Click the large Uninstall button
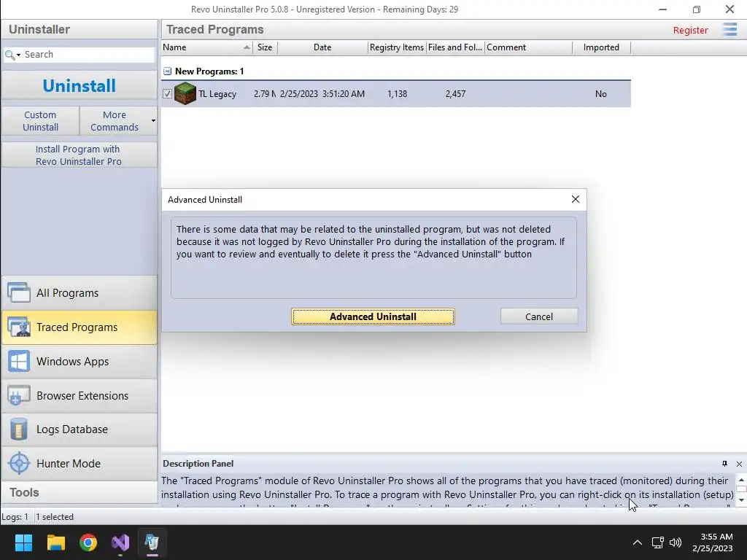Image resolution: width=747 pixels, height=560 pixels. (x=79, y=86)
